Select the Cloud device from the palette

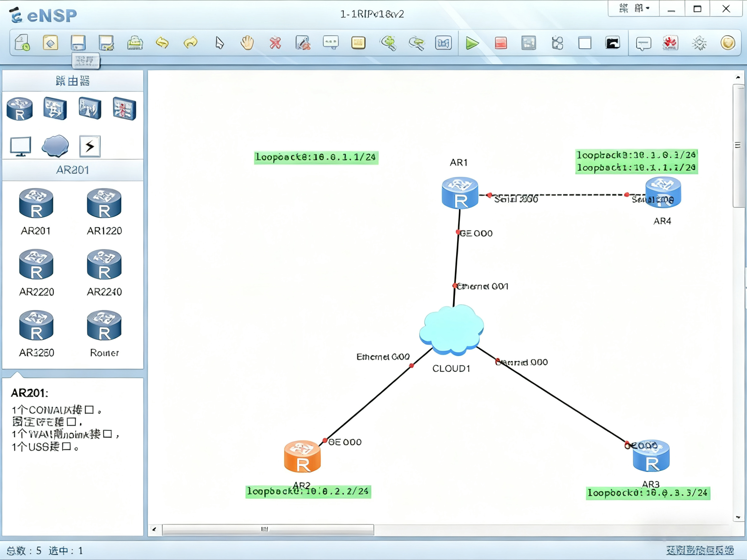(x=55, y=146)
